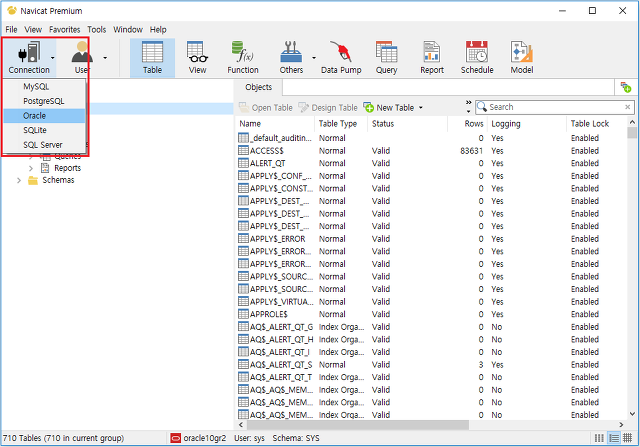This screenshot has width=640, height=447.
Task: Click the Design Table button
Action: coord(328,107)
